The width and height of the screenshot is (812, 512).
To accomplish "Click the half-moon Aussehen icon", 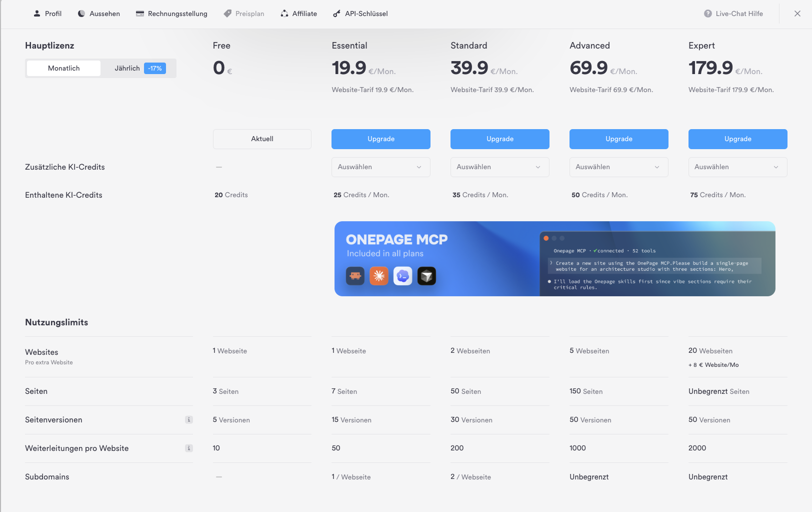I will (81, 14).
